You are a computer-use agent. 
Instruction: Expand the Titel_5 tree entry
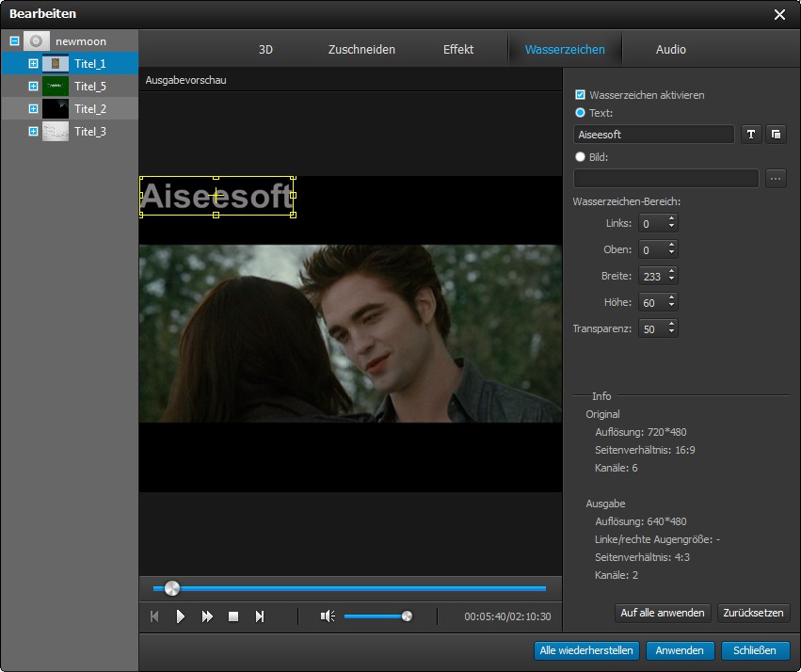point(33,87)
